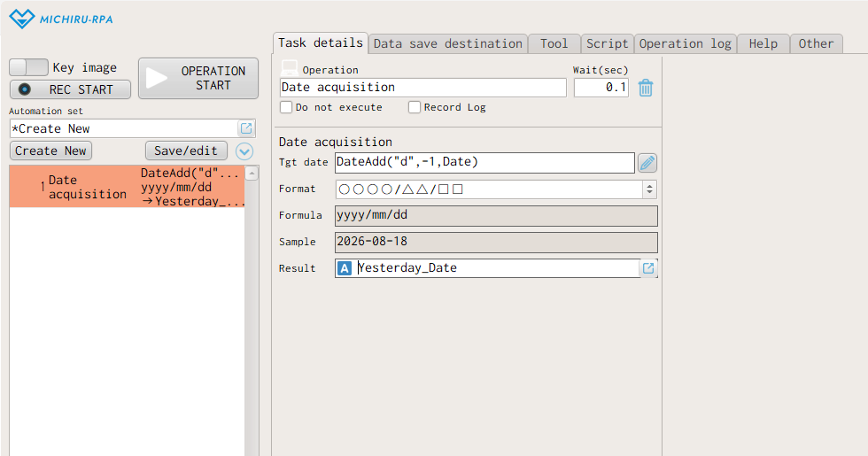The width and height of the screenshot is (868, 456).
Task: Open the Script tab
Action: pos(608,43)
